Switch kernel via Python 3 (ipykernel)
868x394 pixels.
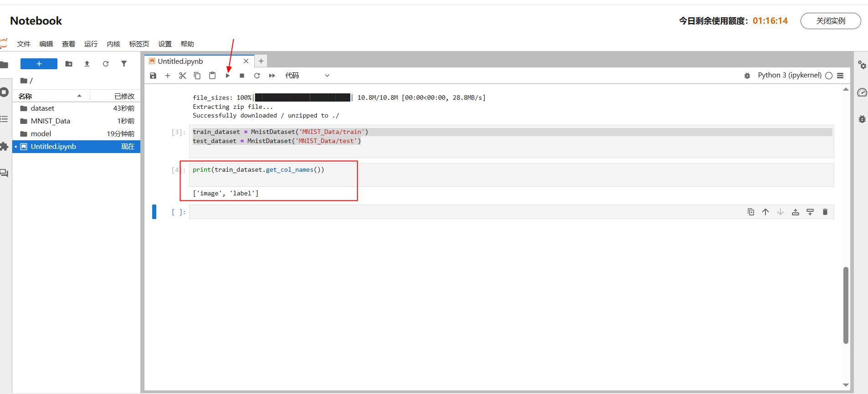[790, 75]
